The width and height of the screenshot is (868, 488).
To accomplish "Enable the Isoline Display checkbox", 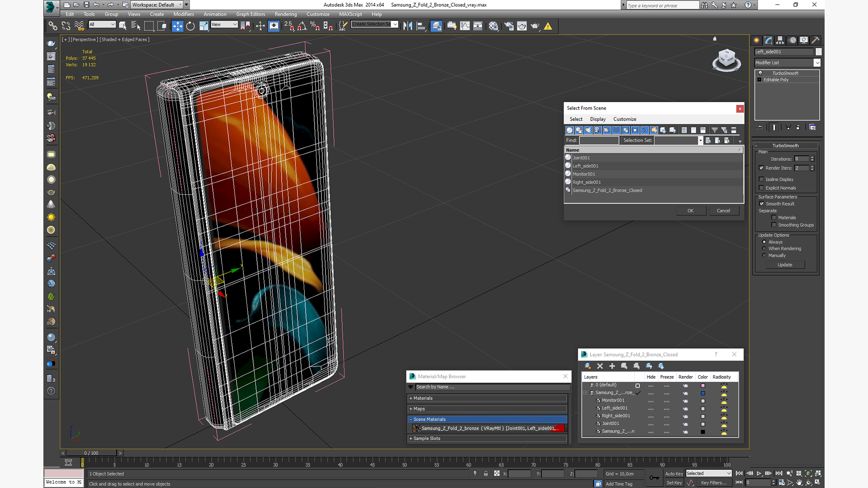I will pos(761,179).
